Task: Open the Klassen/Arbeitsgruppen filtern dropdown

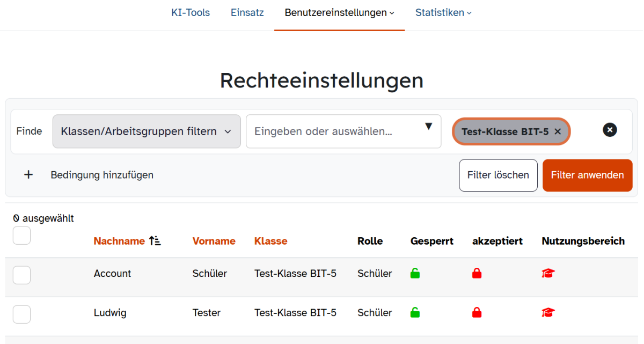Action: (147, 131)
